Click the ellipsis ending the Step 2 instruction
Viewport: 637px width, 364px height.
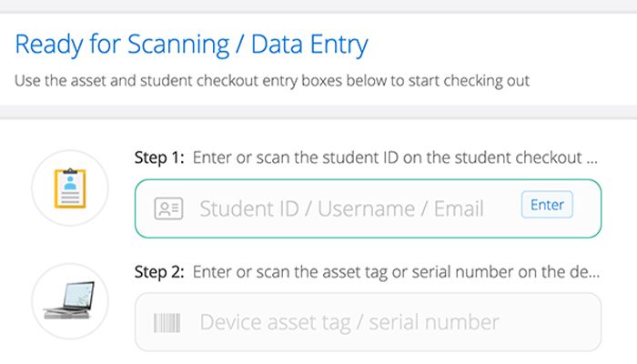pyautogui.click(x=594, y=273)
